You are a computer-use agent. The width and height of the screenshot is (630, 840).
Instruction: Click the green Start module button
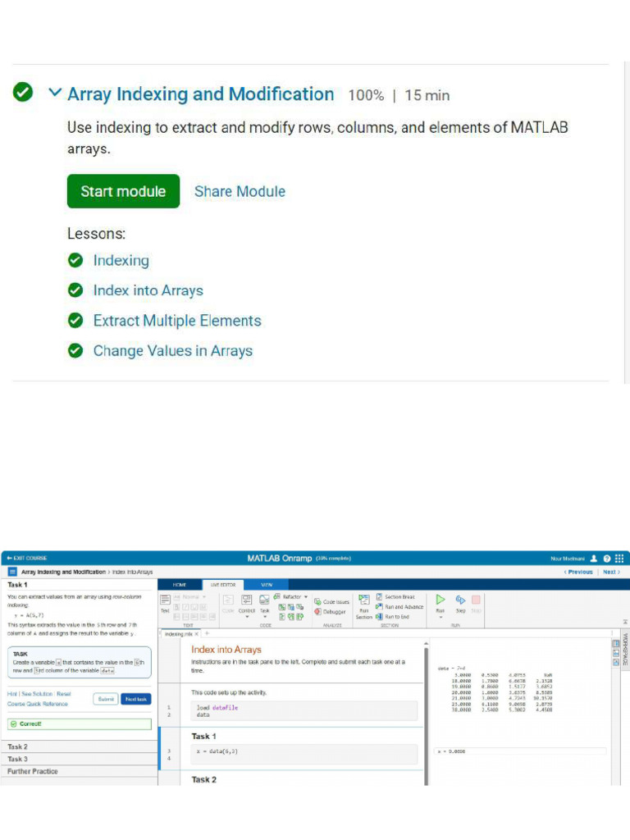[x=123, y=191]
